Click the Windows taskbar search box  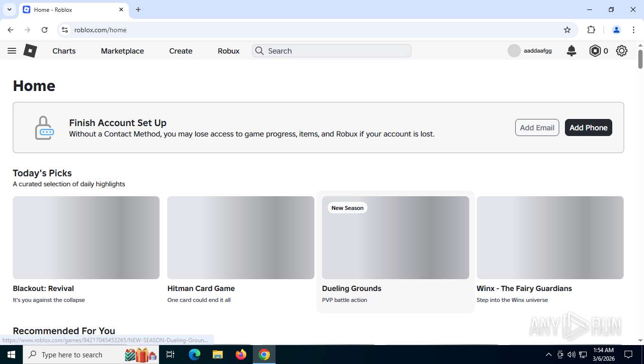(90, 355)
